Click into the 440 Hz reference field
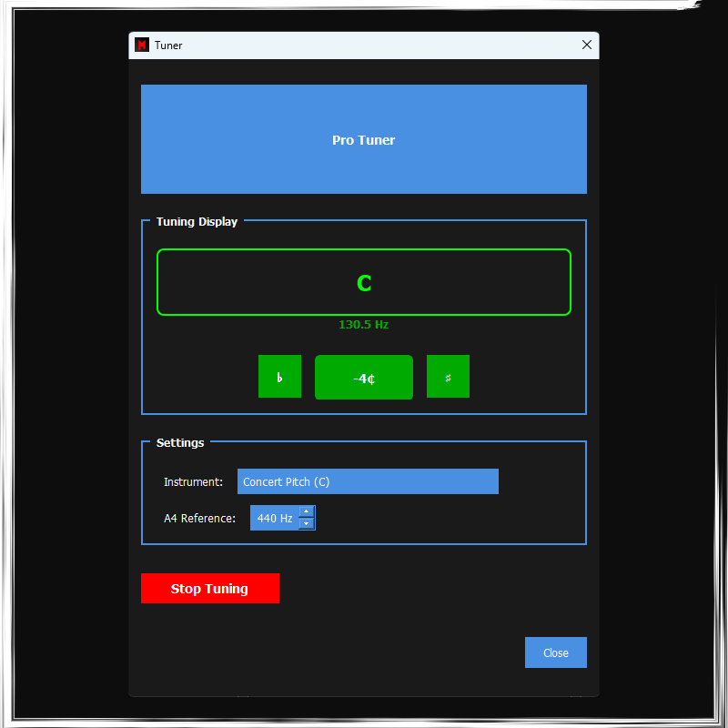Screen dimensions: 728x728 click(274, 518)
